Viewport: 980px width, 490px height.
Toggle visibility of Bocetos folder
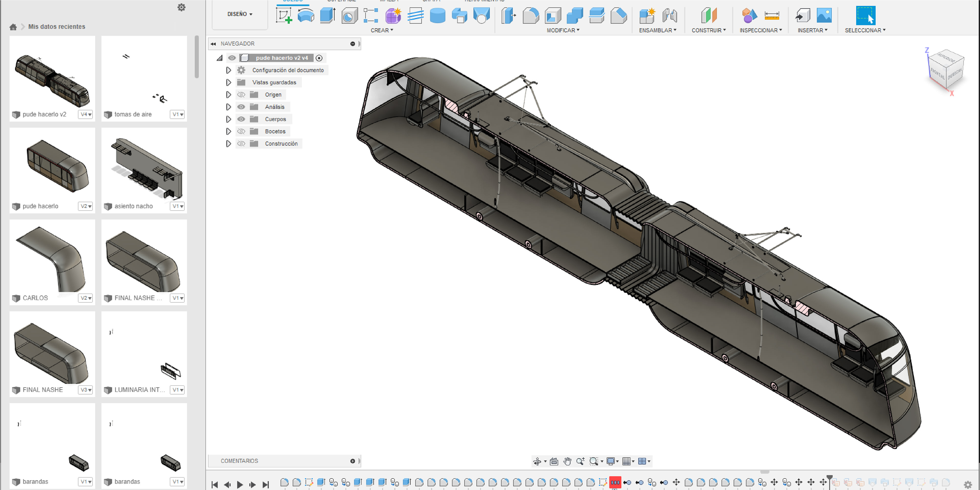pos(241,131)
